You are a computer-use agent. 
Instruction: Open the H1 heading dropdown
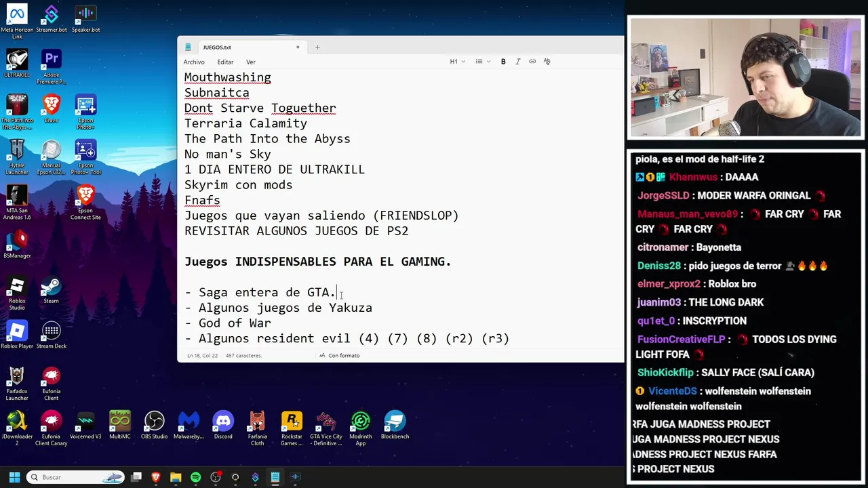pos(457,62)
